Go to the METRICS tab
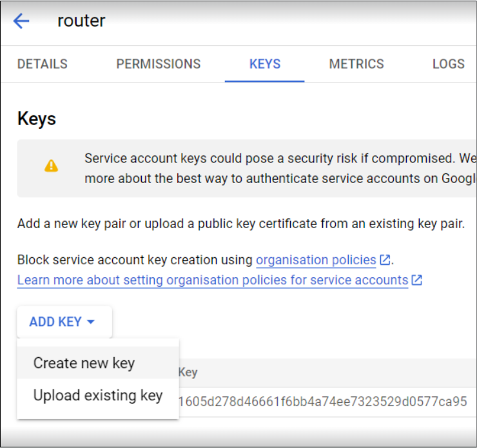Image resolution: width=477 pixels, height=448 pixels. pos(356,64)
